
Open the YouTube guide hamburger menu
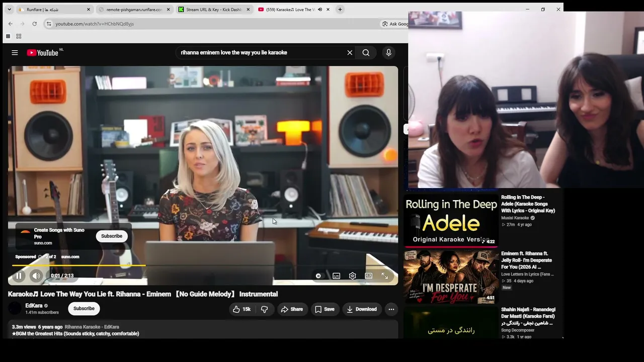pyautogui.click(x=15, y=53)
